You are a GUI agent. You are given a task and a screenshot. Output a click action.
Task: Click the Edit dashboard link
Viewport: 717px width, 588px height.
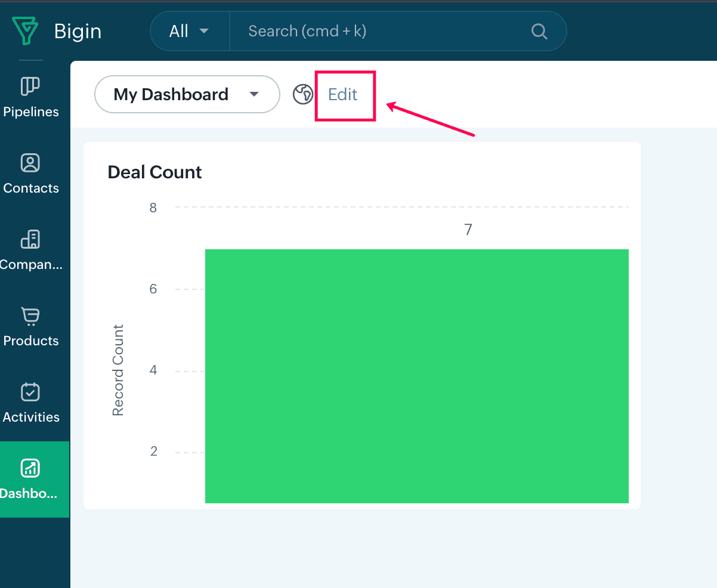[343, 94]
